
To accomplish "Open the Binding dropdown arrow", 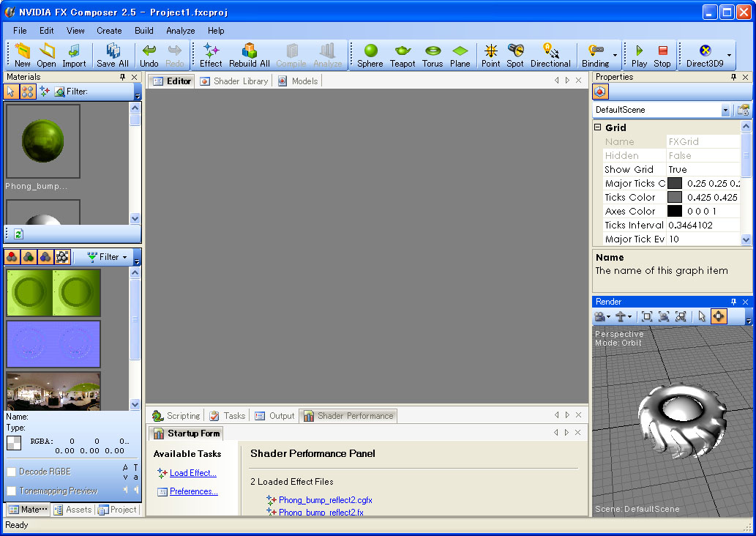I will point(615,56).
